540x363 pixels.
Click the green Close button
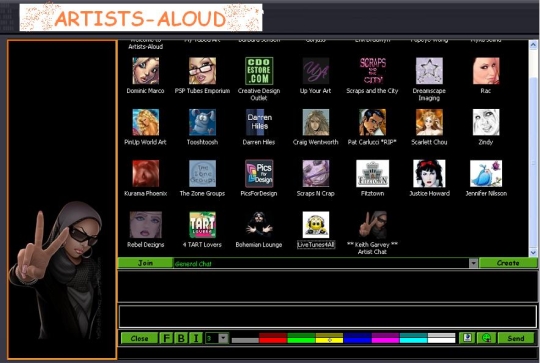point(139,338)
